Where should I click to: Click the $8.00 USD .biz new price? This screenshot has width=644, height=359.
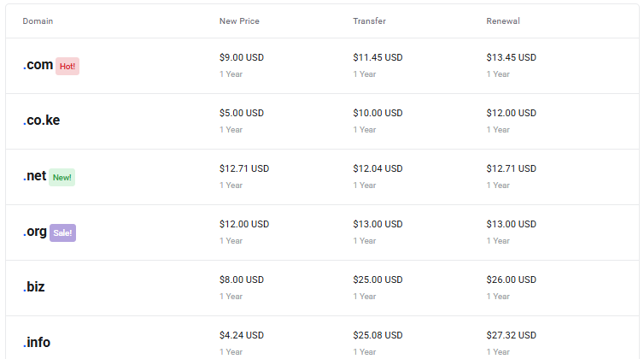tap(242, 280)
